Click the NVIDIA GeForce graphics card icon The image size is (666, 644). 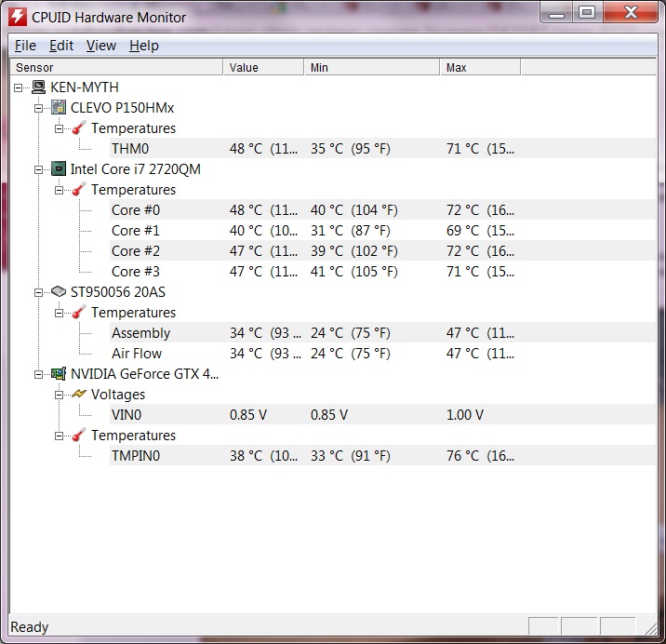point(59,373)
